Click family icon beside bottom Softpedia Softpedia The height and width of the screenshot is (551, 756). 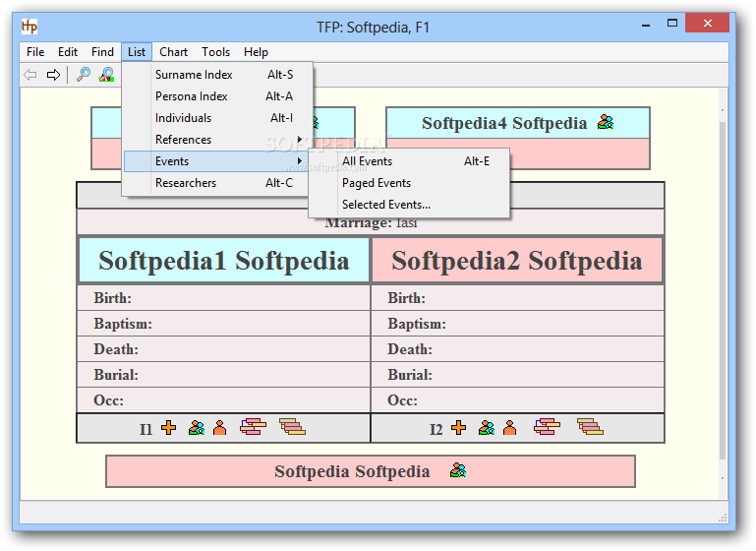pos(458,470)
